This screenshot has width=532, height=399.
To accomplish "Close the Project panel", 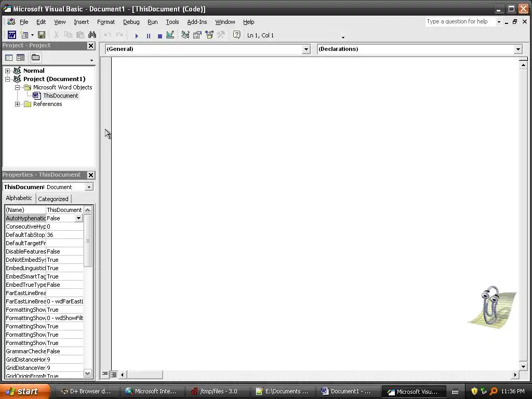I will coord(91,46).
